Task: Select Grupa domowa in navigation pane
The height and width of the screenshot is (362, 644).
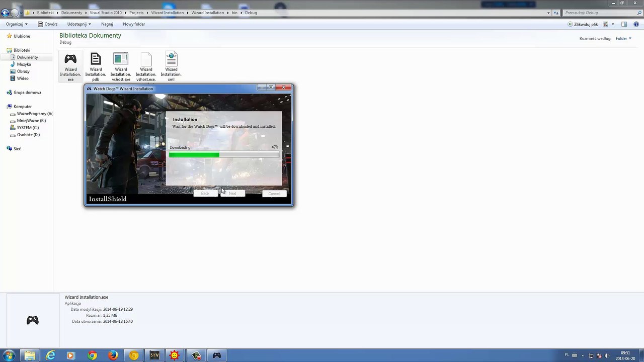Action: [x=27, y=93]
